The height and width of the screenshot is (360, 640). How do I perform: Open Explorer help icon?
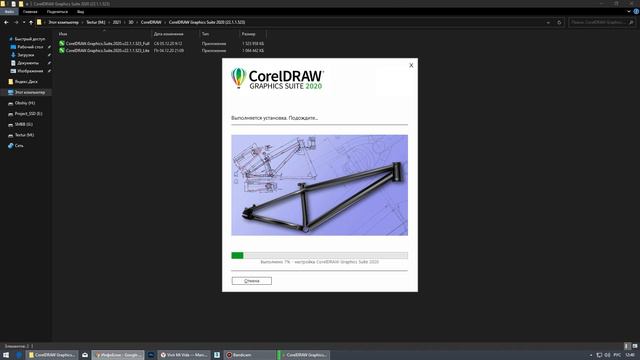pyautogui.click(x=636, y=12)
